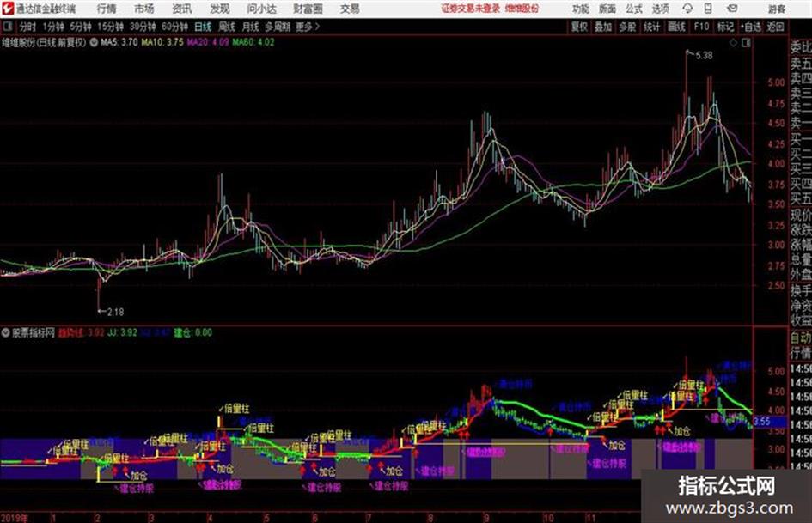812x523 pixels.
Task: Open the 问小达 menu
Action: (x=261, y=9)
